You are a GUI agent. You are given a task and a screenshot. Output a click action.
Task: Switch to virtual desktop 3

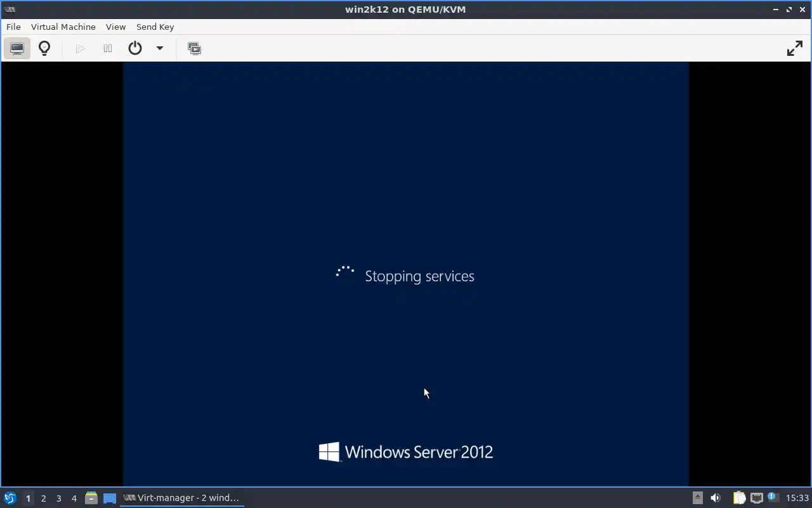[x=59, y=498]
